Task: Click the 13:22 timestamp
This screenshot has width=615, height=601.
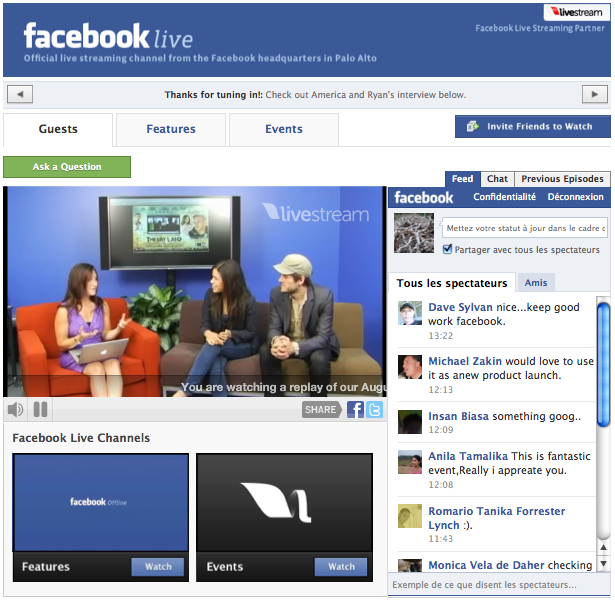Action: pos(440,336)
